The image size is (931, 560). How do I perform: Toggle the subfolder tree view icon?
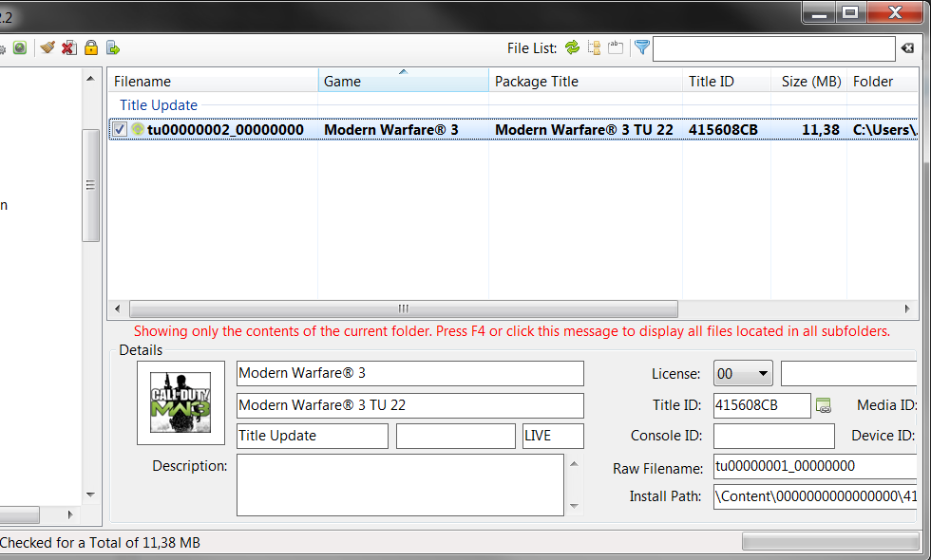click(594, 47)
